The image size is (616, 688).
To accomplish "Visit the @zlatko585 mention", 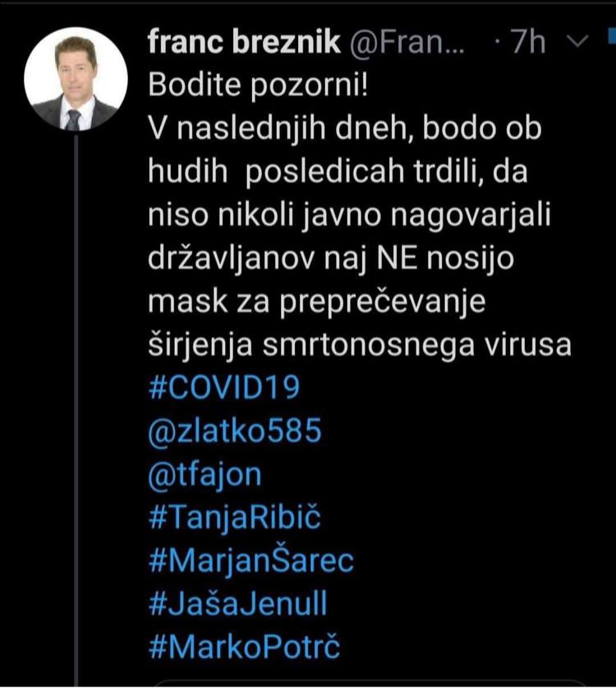I will [x=235, y=431].
